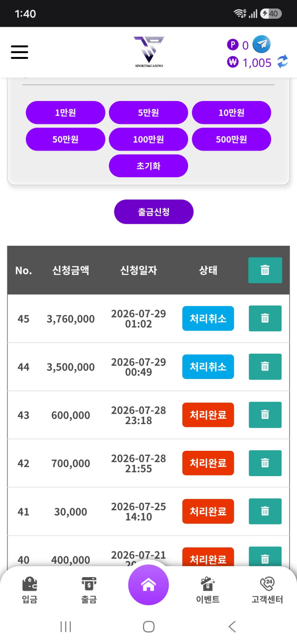
Task: Add 1만원 to the amount
Action: coord(65,112)
